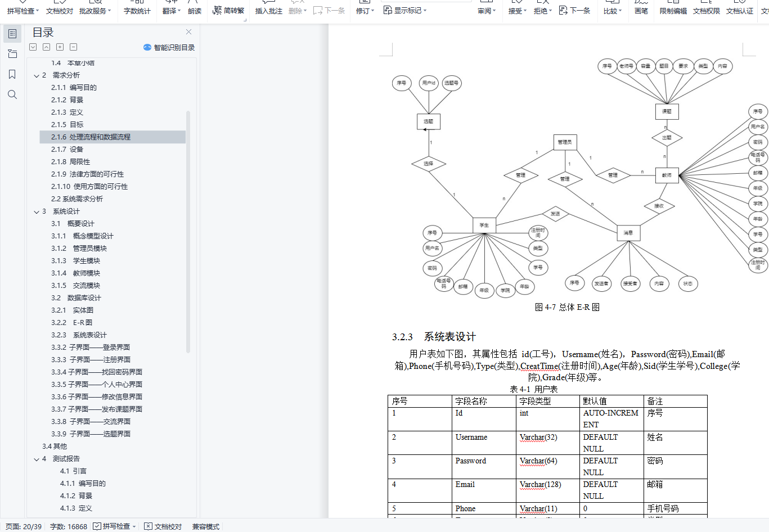Image resolution: width=769 pixels, height=532 pixels.
Task: Click the 限制编辑 restrict editing button
Action: tap(673, 11)
